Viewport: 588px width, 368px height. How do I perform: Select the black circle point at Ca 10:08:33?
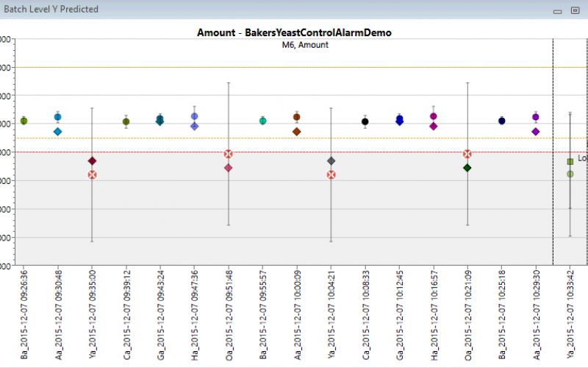pos(365,121)
